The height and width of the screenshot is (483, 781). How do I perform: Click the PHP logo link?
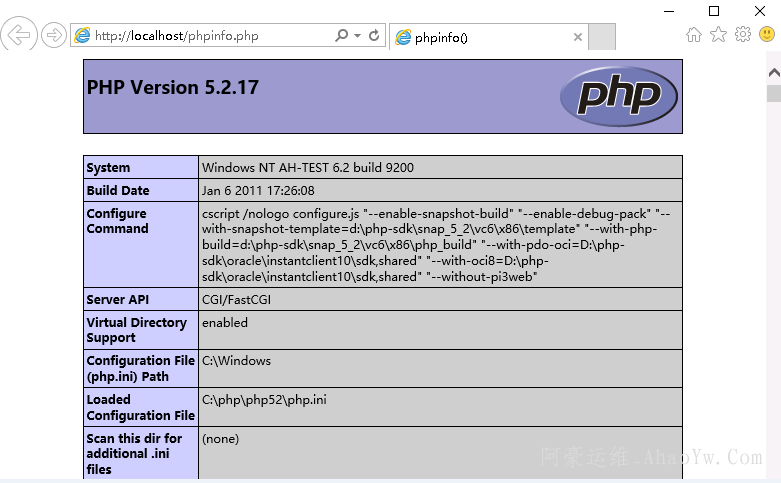coord(618,96)
